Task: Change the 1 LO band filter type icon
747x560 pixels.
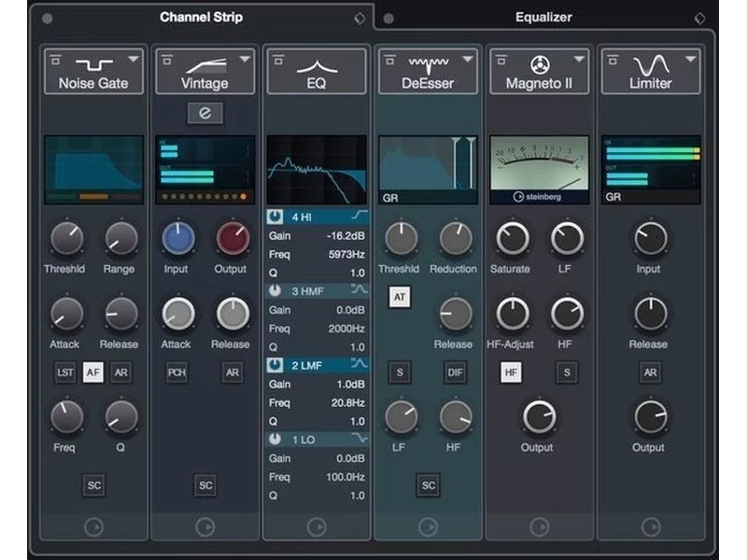Action: coord(359,438)
